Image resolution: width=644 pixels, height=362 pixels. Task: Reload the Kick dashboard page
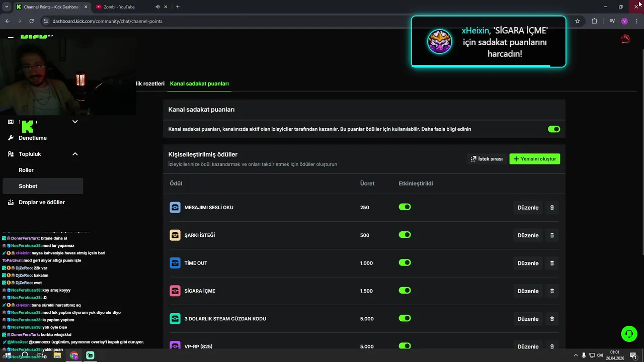(31, 21)
